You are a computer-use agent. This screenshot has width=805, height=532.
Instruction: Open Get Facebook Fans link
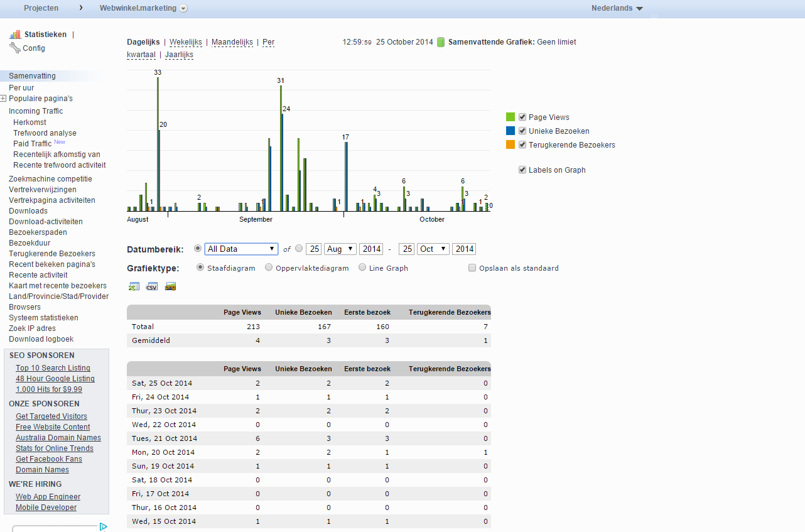49,459
